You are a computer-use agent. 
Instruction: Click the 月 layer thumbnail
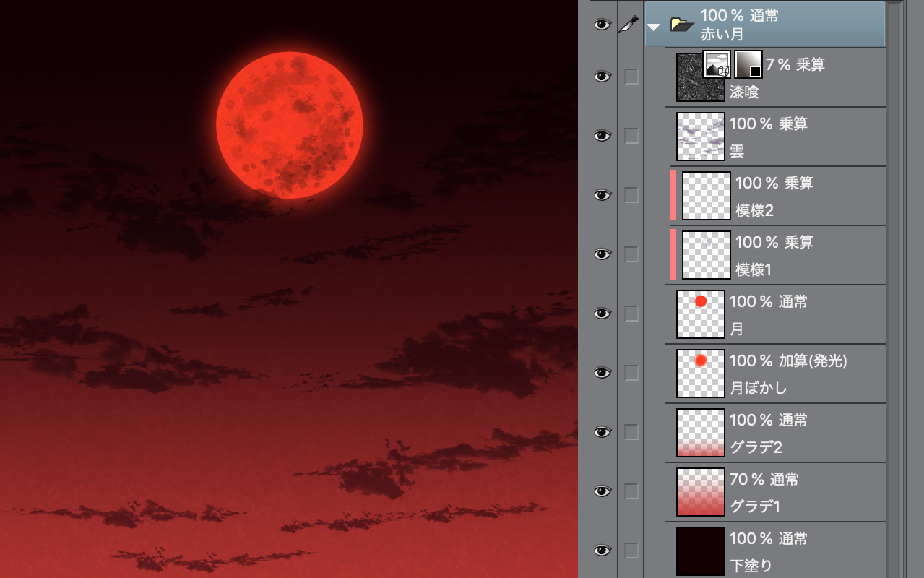click(x=701, y=314)
